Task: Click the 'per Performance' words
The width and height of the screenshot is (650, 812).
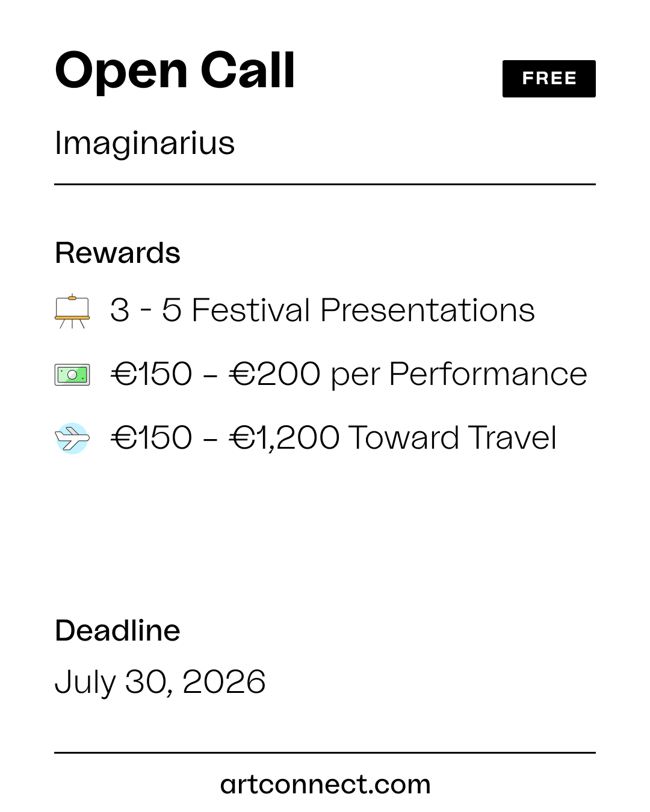Action: 459,375
